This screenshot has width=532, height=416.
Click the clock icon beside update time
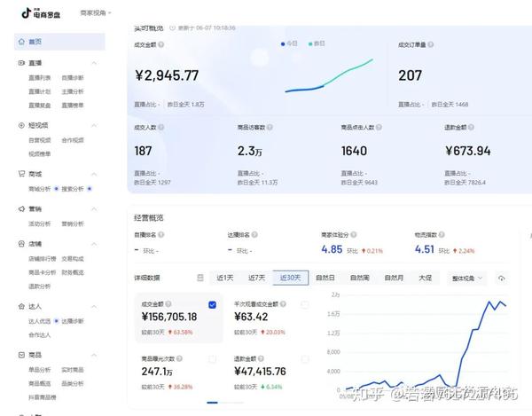click(172, 27)
